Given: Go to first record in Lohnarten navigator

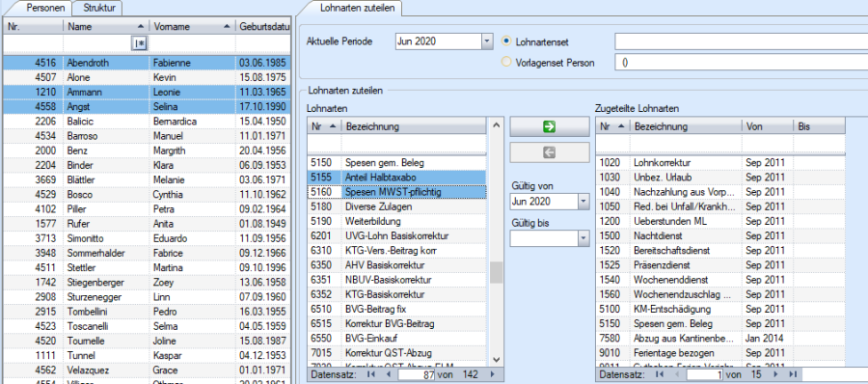Looking at the screenshot, I should (x=370, y=374).
